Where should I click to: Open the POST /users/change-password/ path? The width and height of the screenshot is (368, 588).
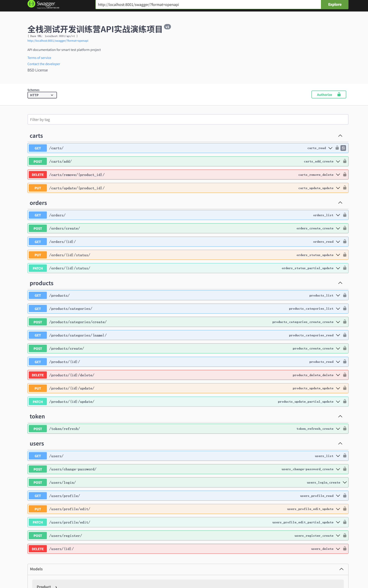[73, 469]
